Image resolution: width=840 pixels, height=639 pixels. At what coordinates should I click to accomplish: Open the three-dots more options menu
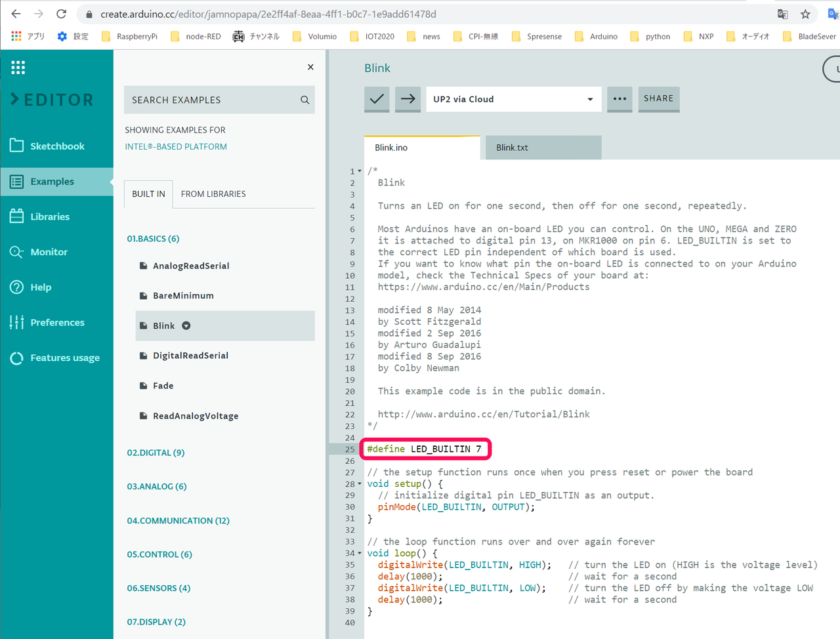coord(619,99)
